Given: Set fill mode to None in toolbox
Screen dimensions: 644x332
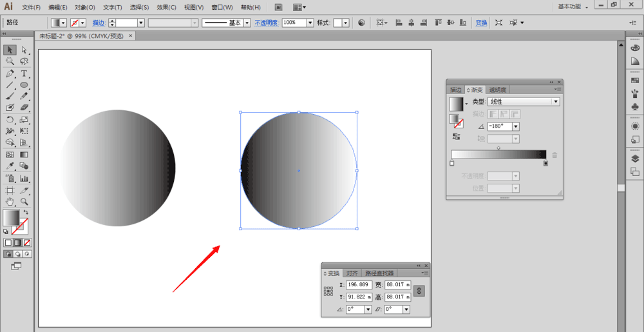Looking at the screenshot, I should tap(27, 242).
